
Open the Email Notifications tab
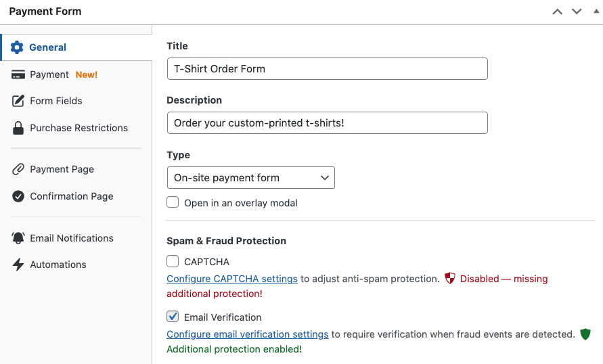[72, 238]
